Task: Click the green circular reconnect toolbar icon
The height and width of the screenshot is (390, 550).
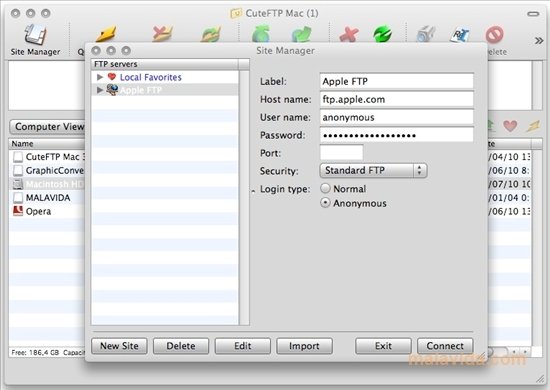Action: click(x=382, y=34)
